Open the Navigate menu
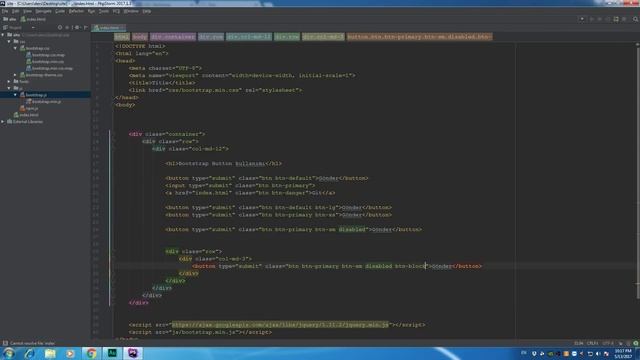This screenshot has width=640, height=360. pyautogui.click(x=43, y=11)
